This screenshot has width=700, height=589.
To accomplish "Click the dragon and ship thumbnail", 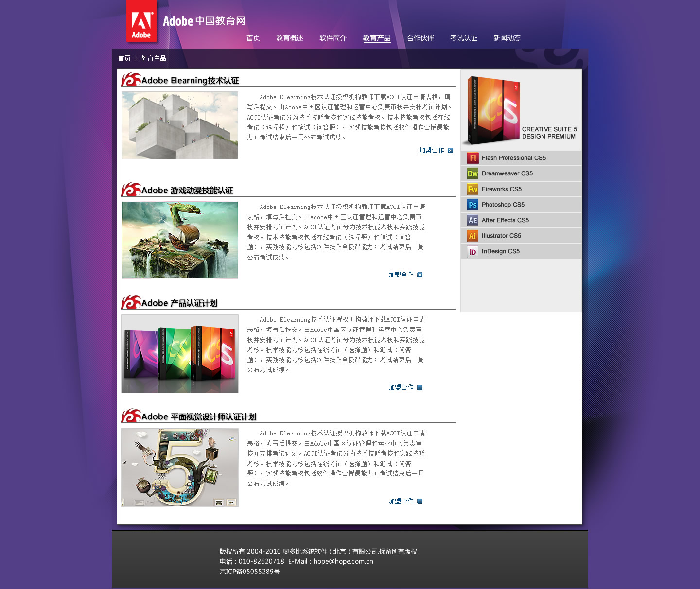I will [x=180, y=240].
